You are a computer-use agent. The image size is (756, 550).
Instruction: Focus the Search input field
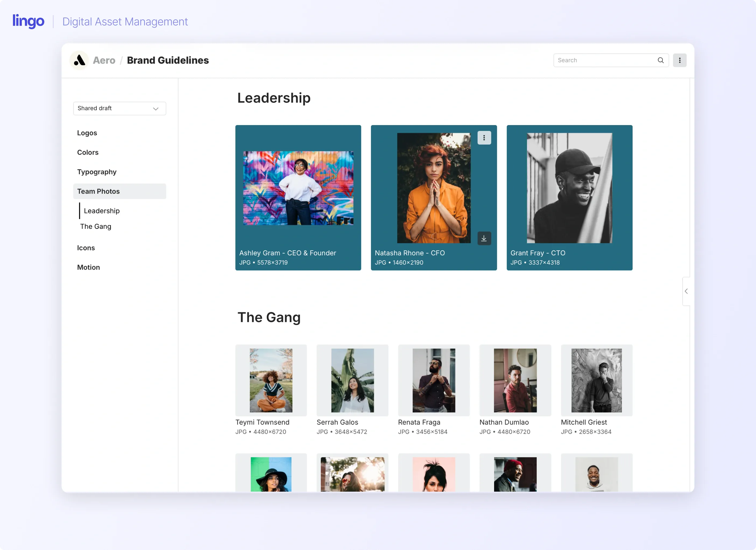point(603,60)
